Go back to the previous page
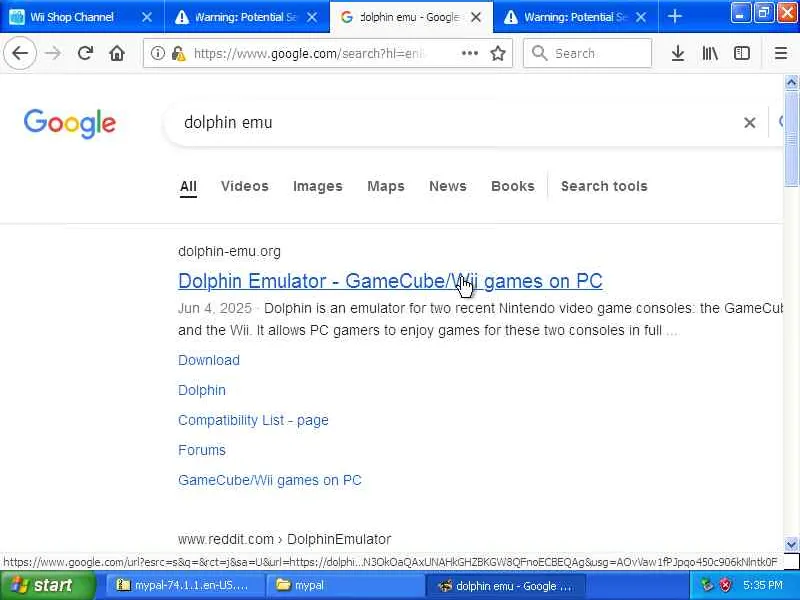This screenshot has height=600, width=800. pyautogui.click(x=20, y=53)
